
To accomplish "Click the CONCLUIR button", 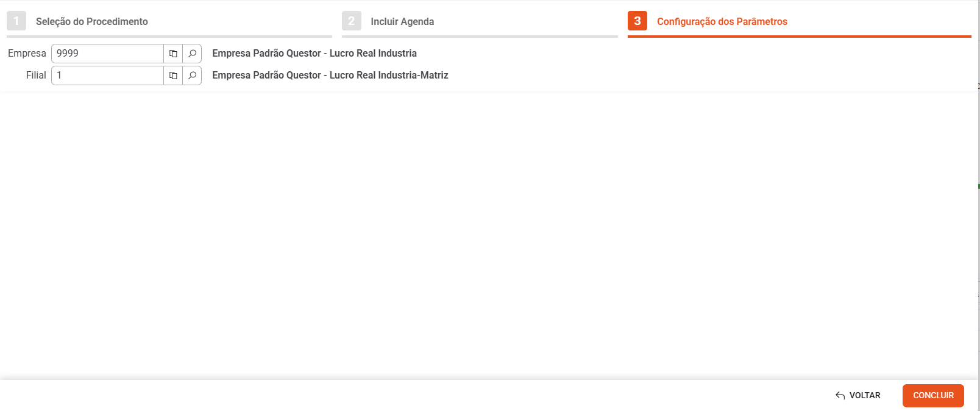I will [933, 396].
